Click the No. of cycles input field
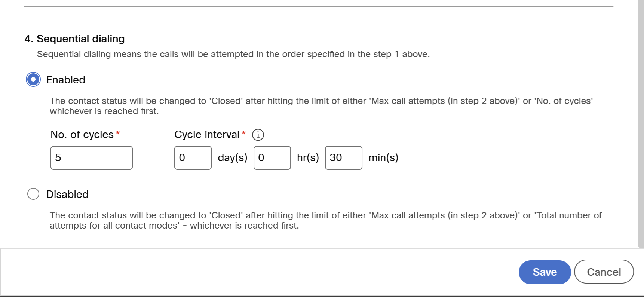Viewport: 644px width, 297px height. coord(91,157)
